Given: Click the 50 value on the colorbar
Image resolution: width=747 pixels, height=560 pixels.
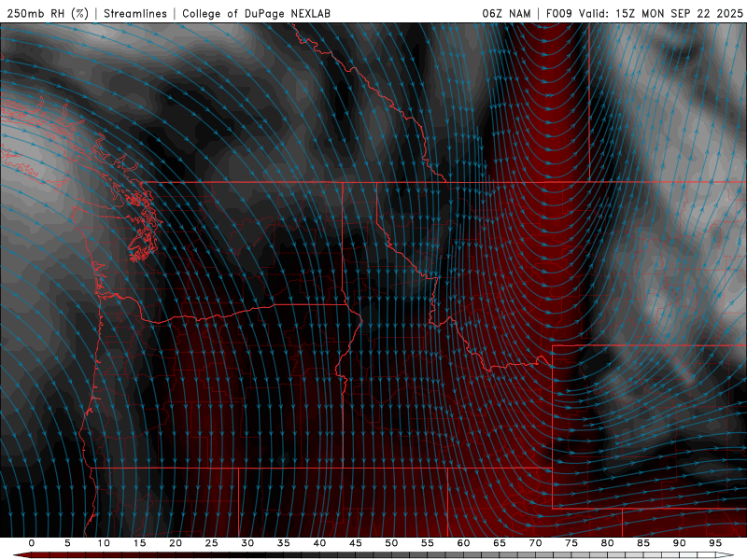Looking at the screenshot, I should point(391,543).
